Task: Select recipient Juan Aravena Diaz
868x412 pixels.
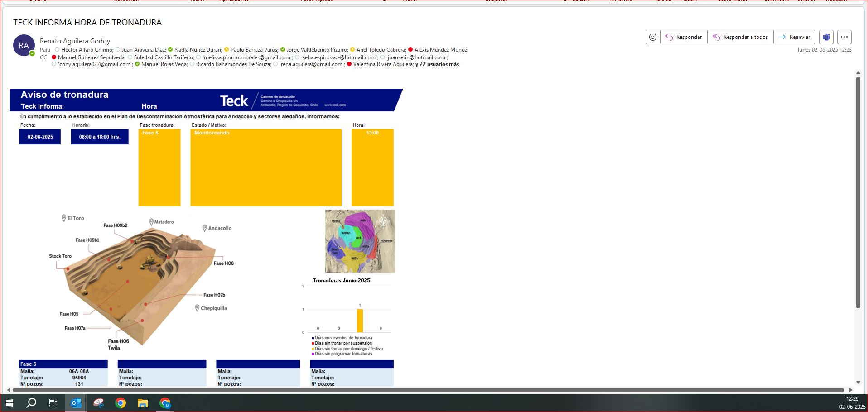Action: click(144, 50)
